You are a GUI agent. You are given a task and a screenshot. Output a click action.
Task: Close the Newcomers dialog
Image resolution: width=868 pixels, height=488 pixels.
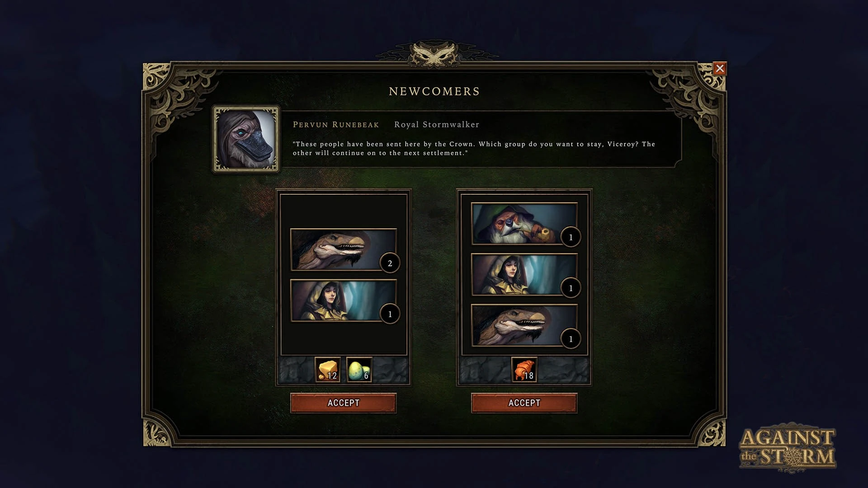720,68
